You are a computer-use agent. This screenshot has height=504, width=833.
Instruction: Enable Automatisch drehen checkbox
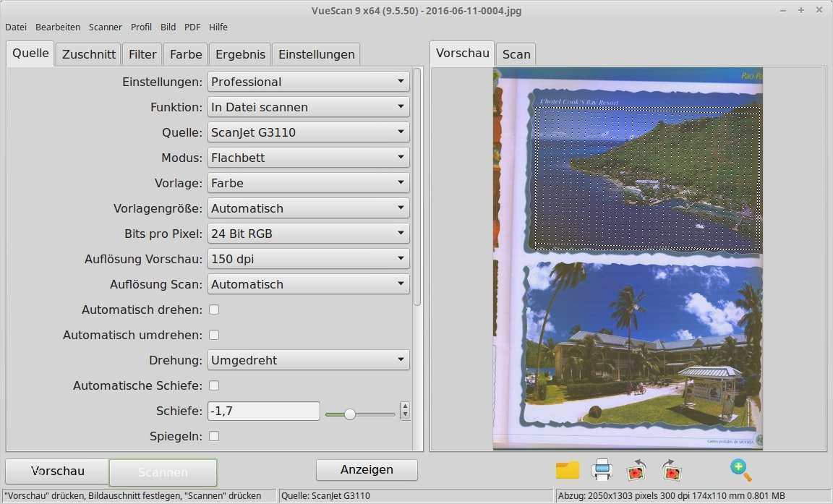tap(214, 309)
